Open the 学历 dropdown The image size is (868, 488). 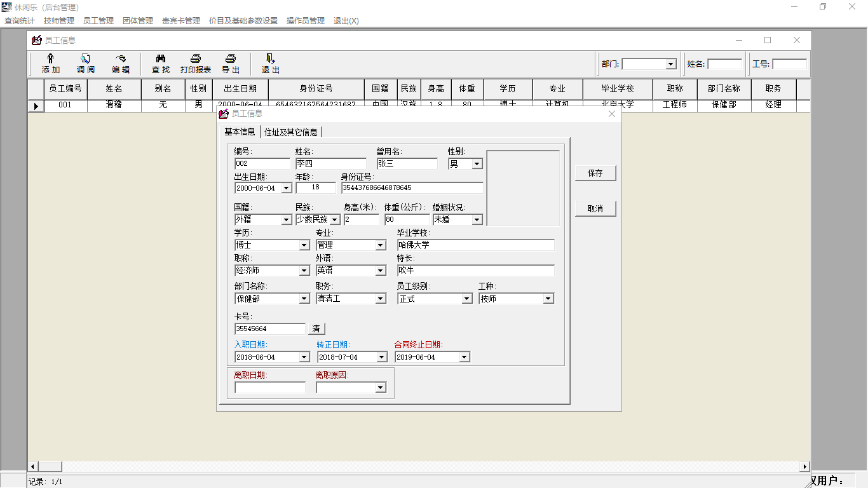pos(304,245)
